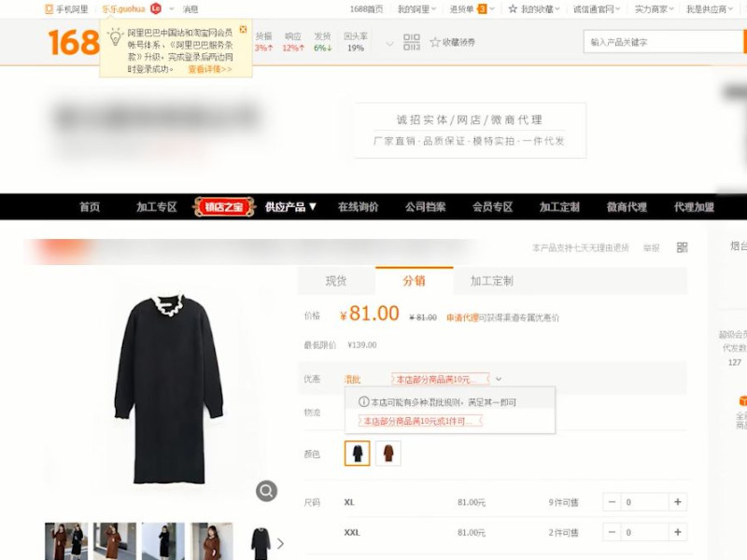Screen dimensions: 747x560
Task: Select the brown color swatch
Action: (388, 453)
